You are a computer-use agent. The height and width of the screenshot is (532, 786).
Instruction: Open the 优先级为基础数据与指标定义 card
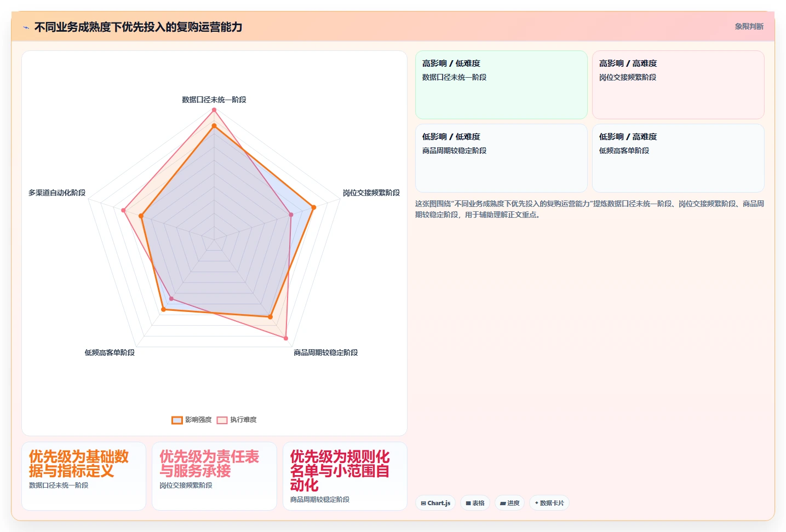84,476
